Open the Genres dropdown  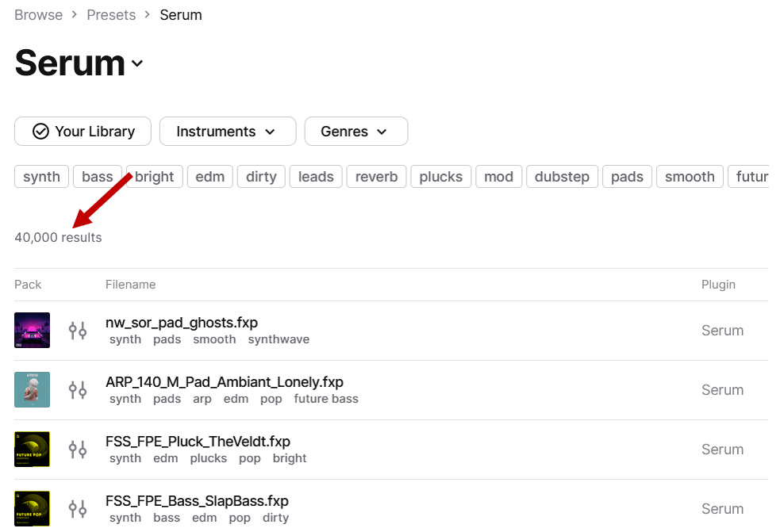(355, 131)
